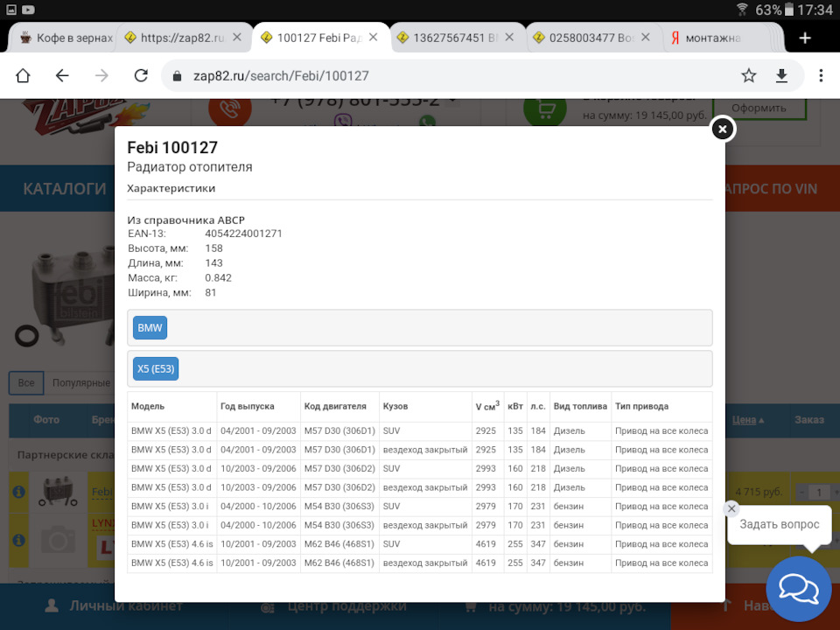Sort results by Цена column

(748, 420)
